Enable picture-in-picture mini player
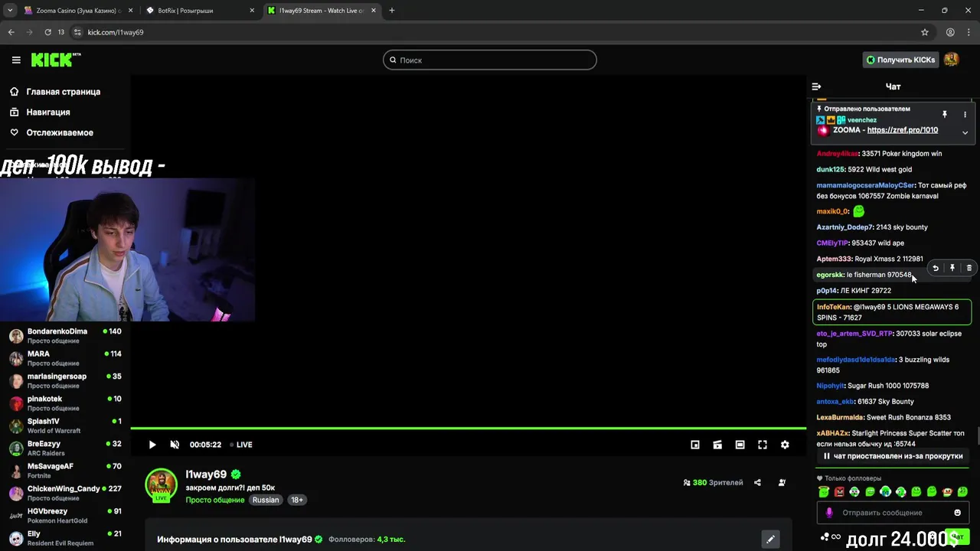 pos(695,445)
